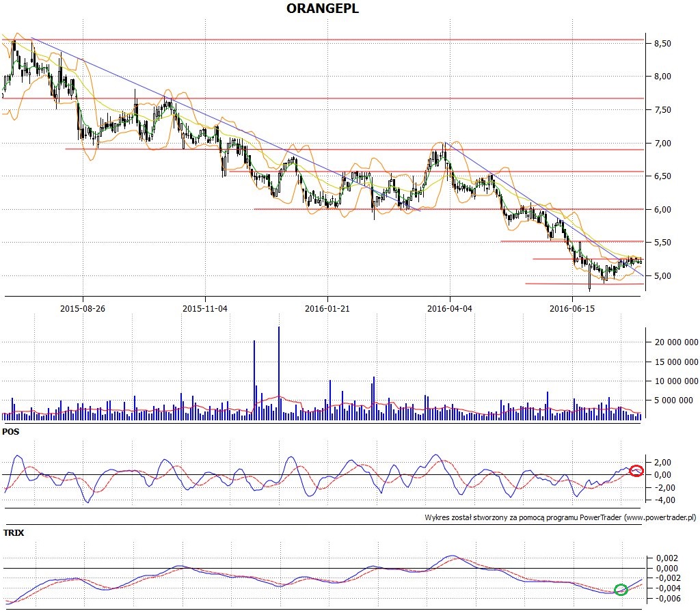Screen dimensions: 700x611
Task: Click the 15 000 000 volume label
Action: point(676,362)
